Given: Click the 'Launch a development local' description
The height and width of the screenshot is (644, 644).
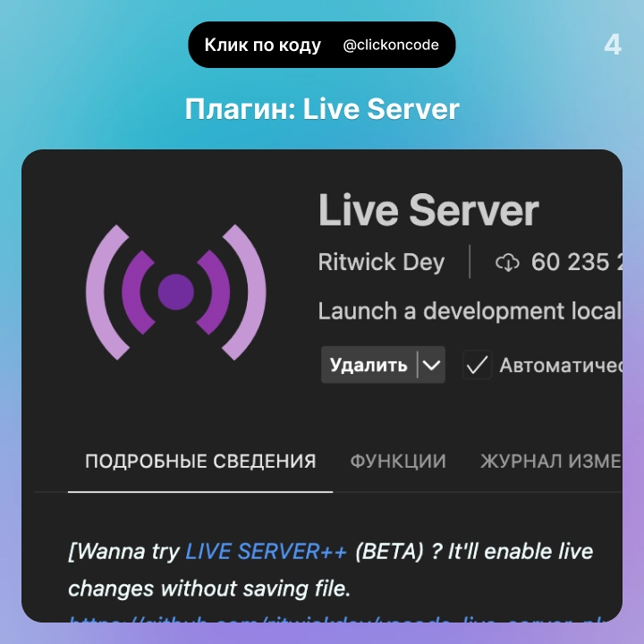Looking at the screenshot, I should (x=470, y=311).
